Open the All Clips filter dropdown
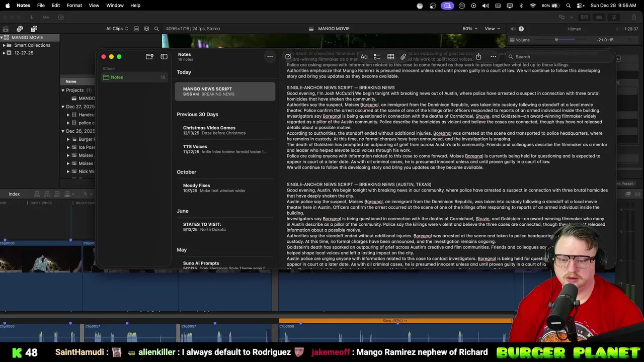Screen dimensions: 644x362 point(117,29)
